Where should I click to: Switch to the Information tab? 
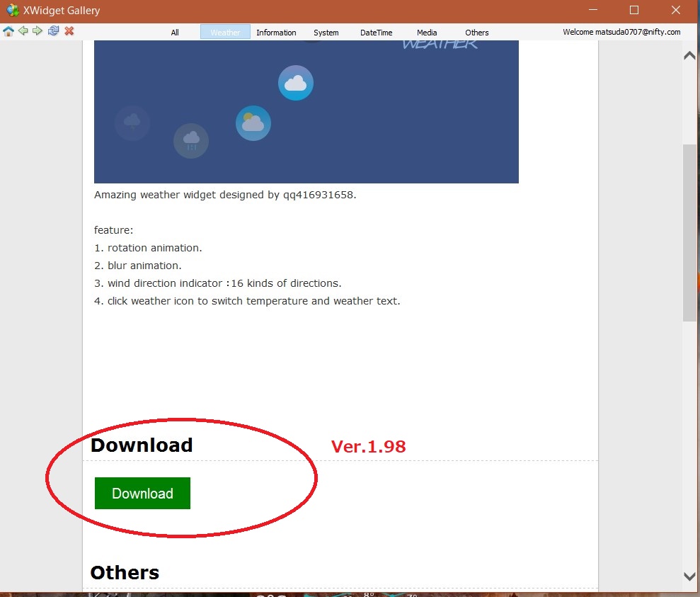[x=276, y=33]
